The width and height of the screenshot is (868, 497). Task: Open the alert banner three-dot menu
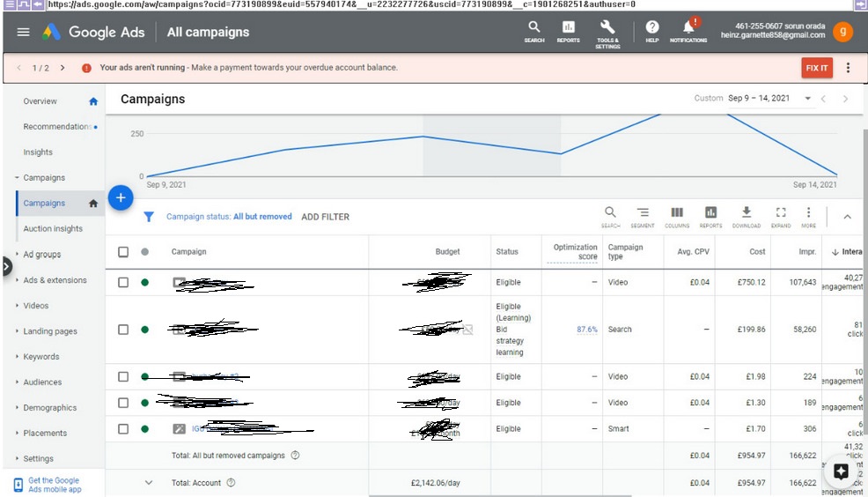[848, 68]
